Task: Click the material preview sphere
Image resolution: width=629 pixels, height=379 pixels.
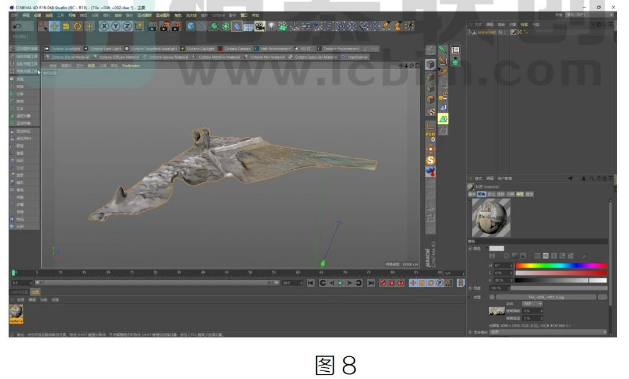Action: point(491,218)
